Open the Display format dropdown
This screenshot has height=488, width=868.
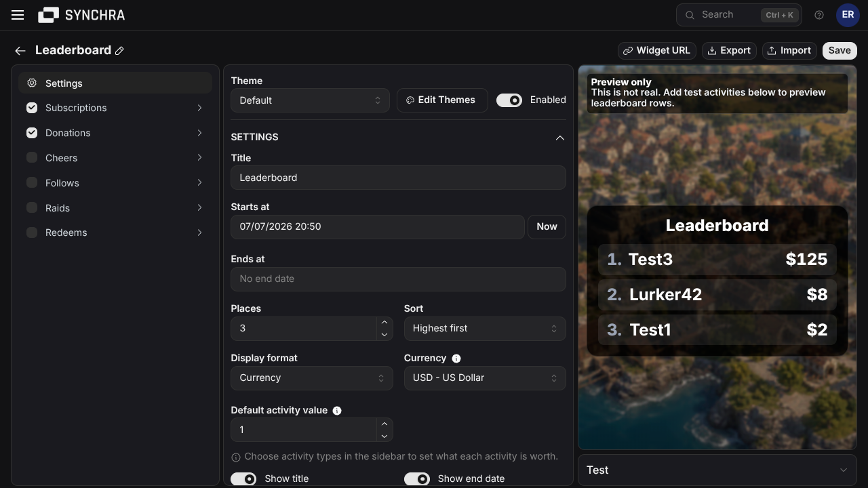pyautogui.click(x=312, y=378)
